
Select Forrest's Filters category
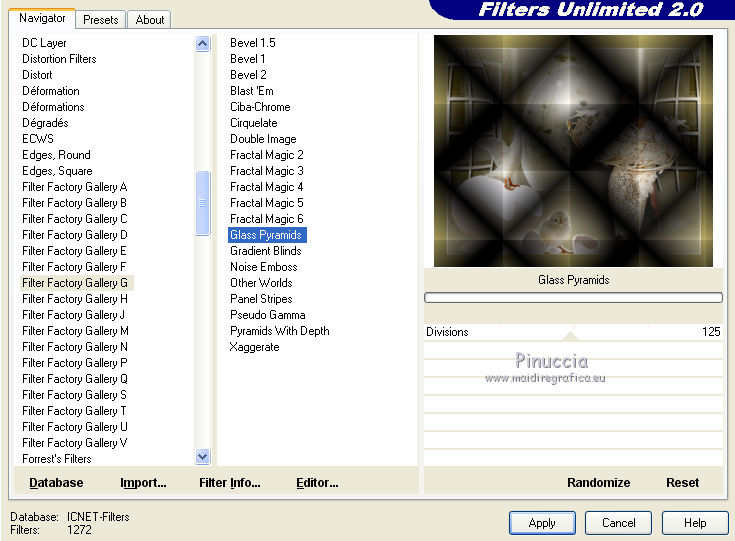(x=57, y=458)
